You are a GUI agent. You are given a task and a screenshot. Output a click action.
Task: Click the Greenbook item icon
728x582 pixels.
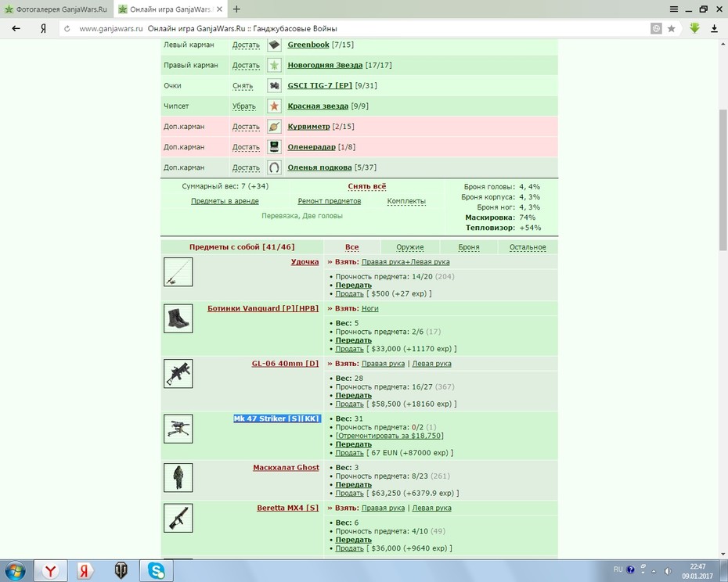click(275, 45)
